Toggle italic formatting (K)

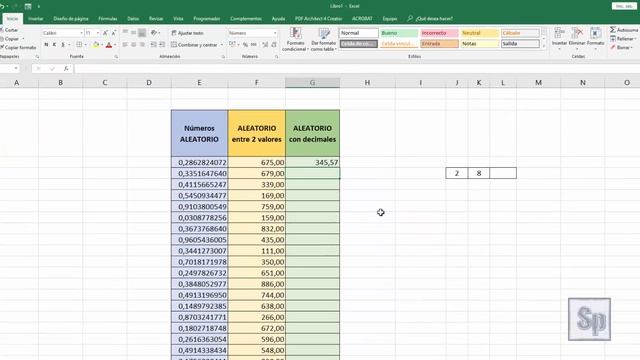coord(54,44)
